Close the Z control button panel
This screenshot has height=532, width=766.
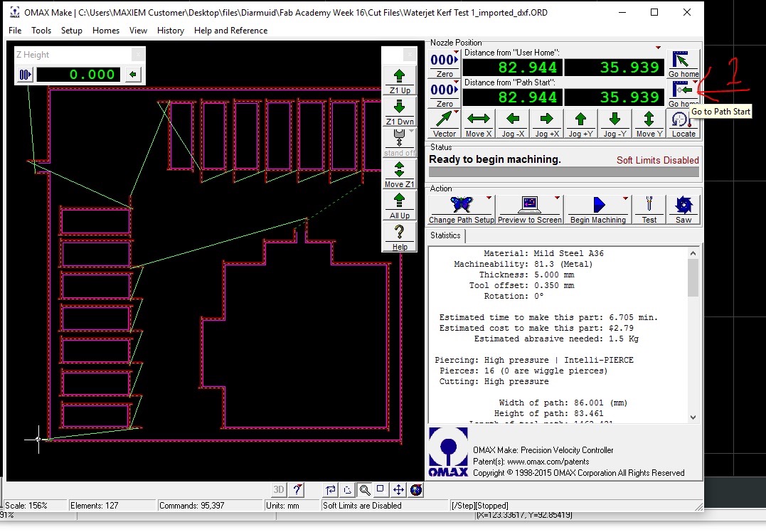click(410, 54)
